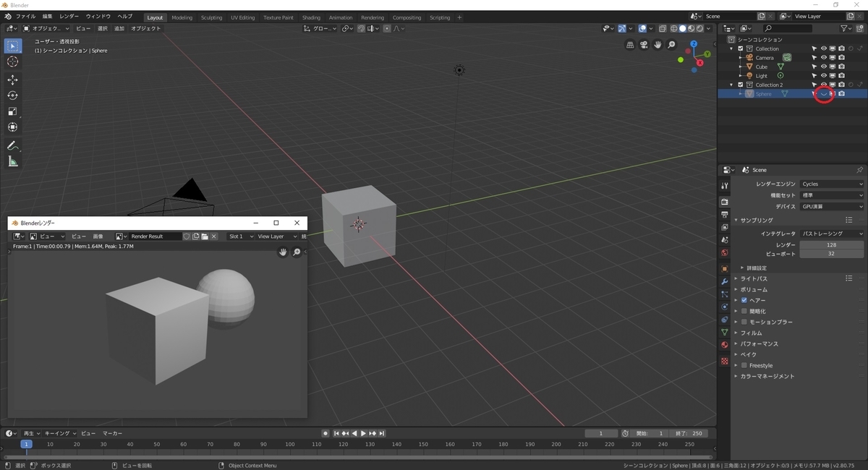This screenshot has width=868, height=470.
Task: Open the Feature Set (標準) dropdown
Action: (832, 195)
